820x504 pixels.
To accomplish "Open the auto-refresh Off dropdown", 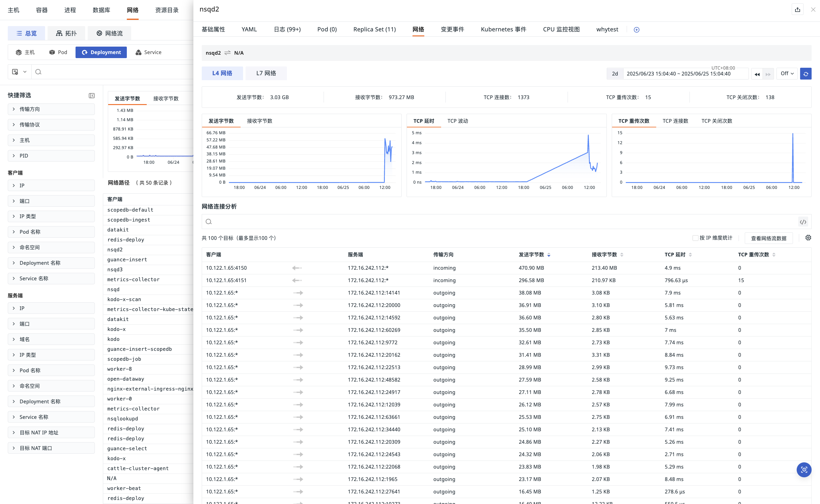I will point(787,73).
